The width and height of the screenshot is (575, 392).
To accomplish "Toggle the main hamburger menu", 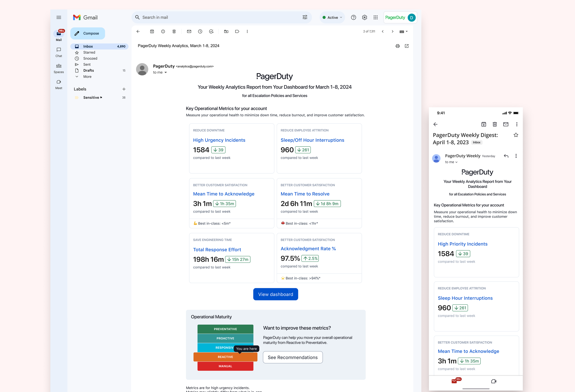I will click(59, 17).
